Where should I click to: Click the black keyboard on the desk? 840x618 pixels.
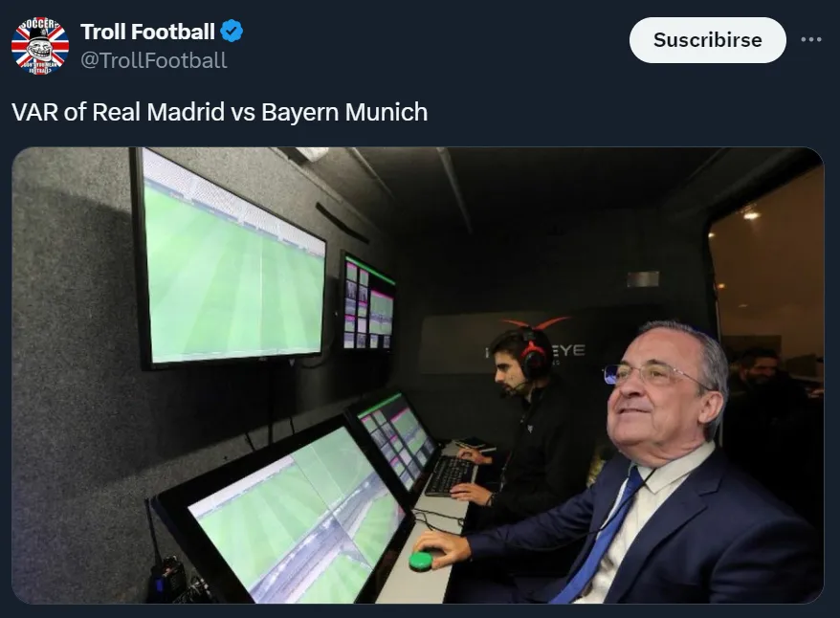point(451,475)
